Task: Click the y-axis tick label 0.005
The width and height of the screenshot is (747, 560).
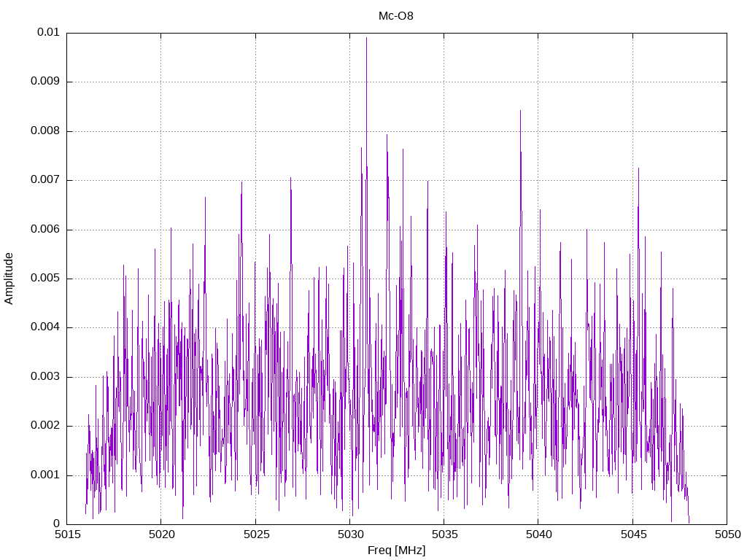Action: (x=45, y=279)
